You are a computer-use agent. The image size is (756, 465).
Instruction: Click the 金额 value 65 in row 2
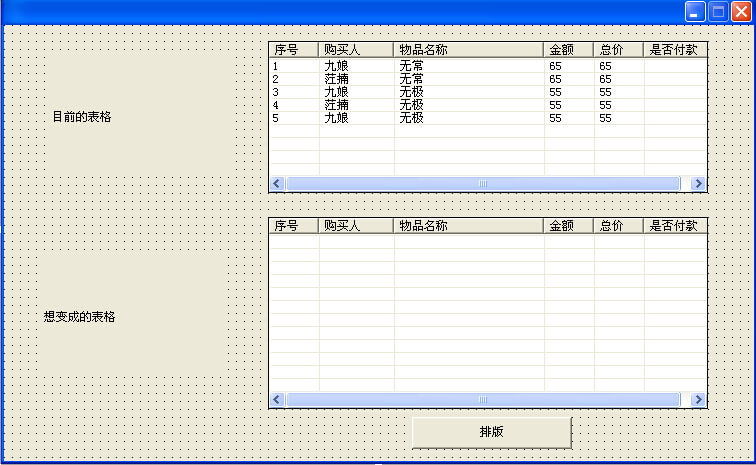coord(555,79)
